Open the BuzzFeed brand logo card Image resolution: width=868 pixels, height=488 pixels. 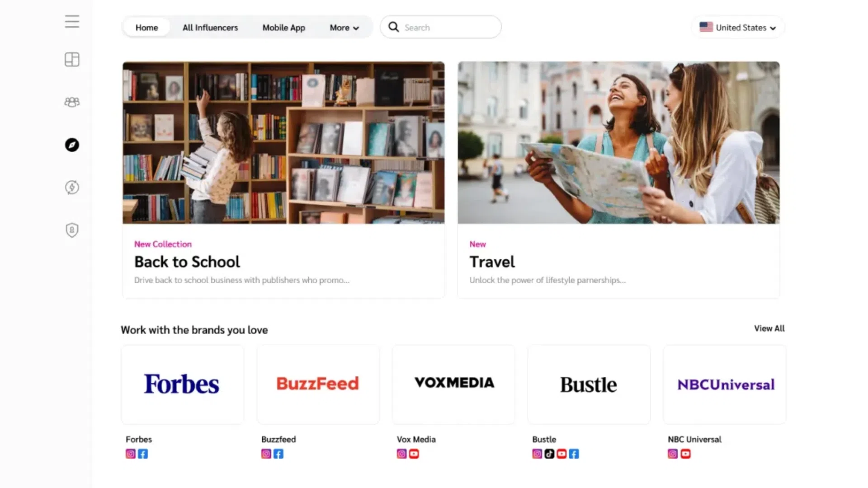click(x=318, y=385)
